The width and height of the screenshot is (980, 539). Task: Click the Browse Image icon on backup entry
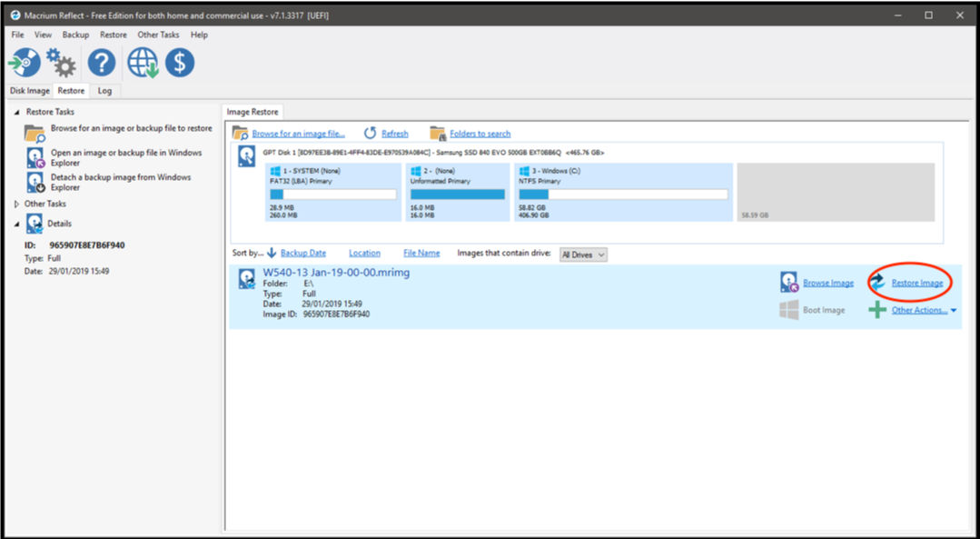tap(787, 282)
